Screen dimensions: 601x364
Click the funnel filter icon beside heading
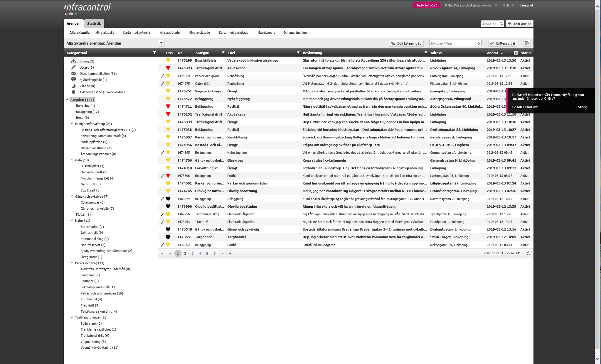(x=161, y=43)
